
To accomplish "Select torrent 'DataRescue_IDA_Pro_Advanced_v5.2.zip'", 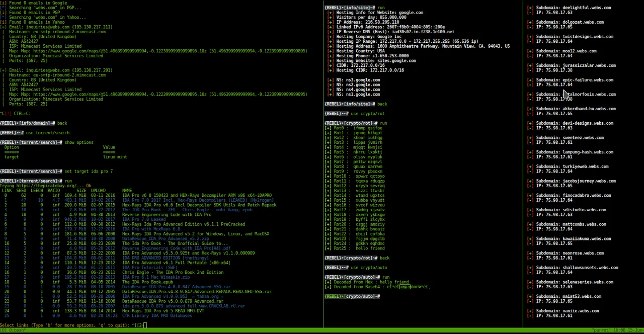I will (x=166, y=239).
